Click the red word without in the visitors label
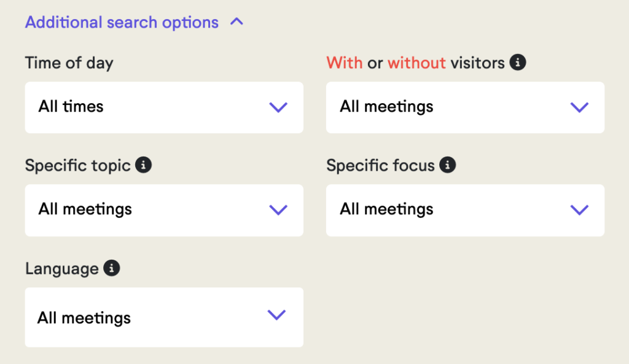 point(416,63)
